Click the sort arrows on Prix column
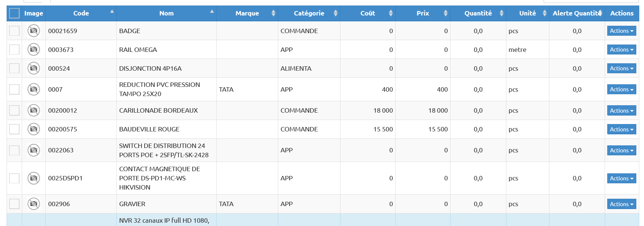The width and height of the screenshot is (644, 226). click(445, 13)
